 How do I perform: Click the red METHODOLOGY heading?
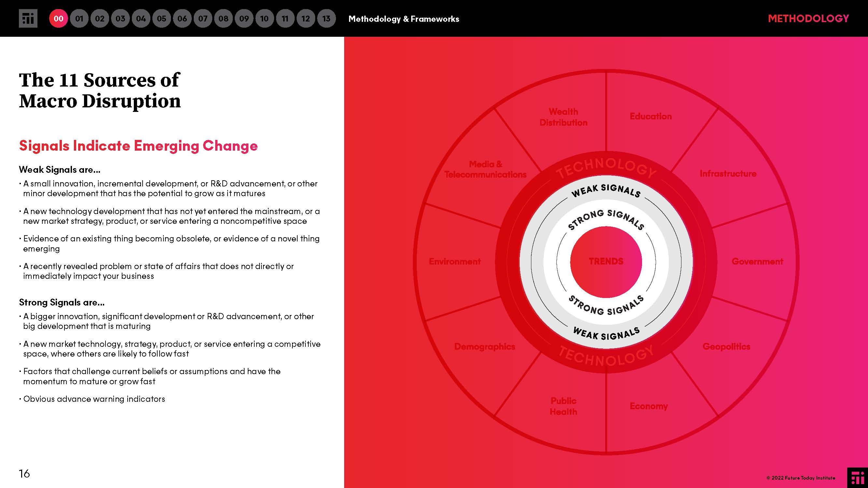click(x=808, y=18)
